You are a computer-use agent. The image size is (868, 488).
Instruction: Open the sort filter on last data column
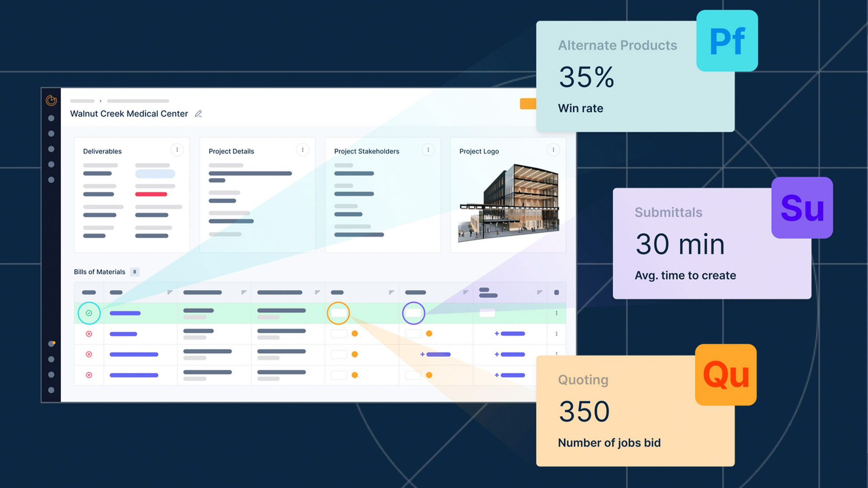tap(539, 292)
